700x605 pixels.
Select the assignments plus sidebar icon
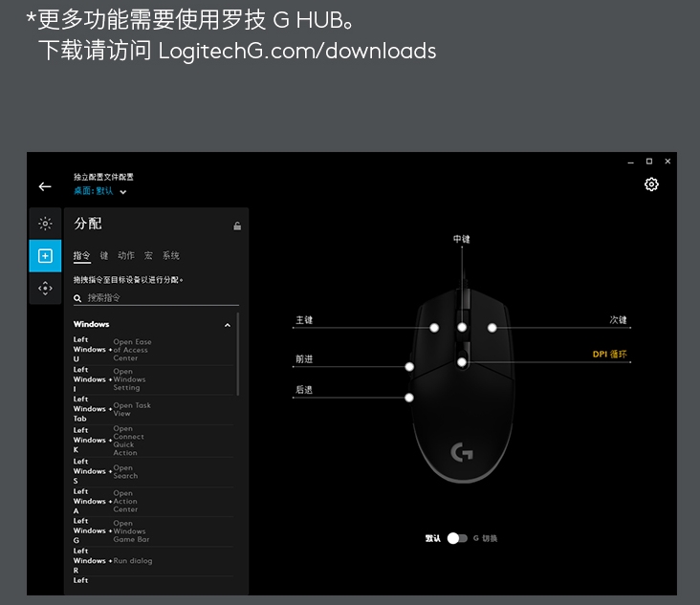[x=45, y=255]
